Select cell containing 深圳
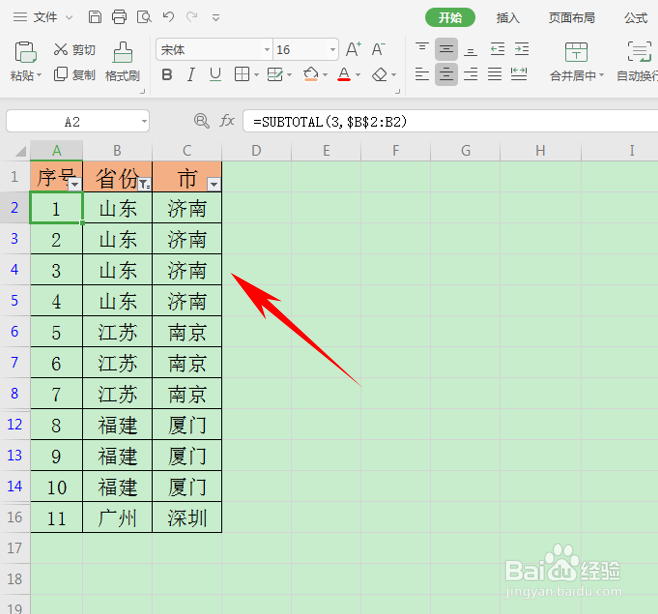Screen dimensions: 658x614 [187, 517]
